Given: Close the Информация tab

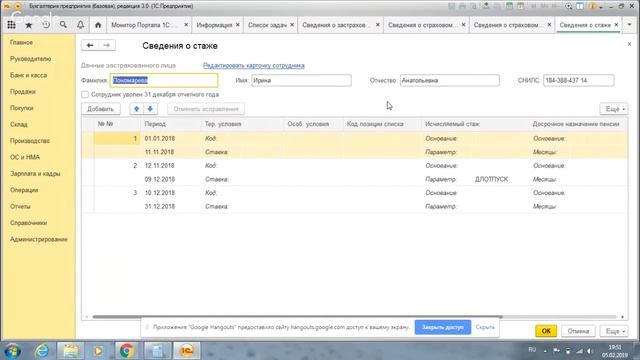Looking at the screenshot, I should click(238, 25).
